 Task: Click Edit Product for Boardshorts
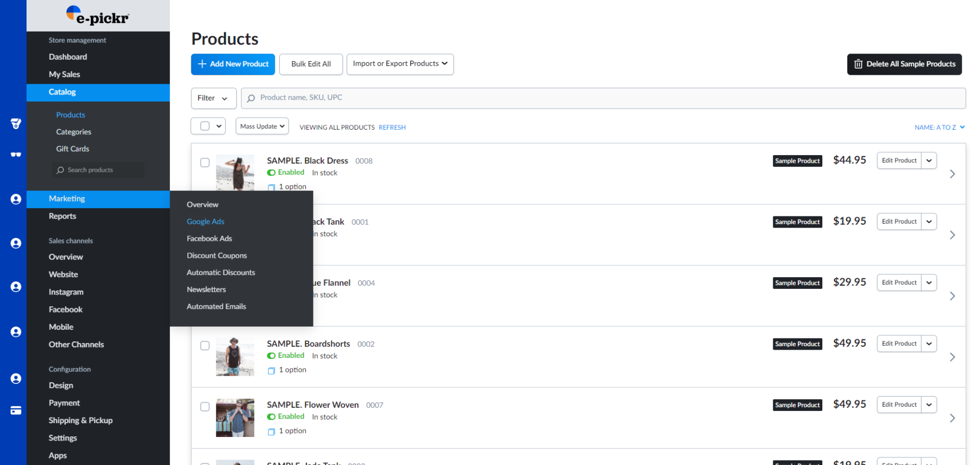[x=899, y=344]
